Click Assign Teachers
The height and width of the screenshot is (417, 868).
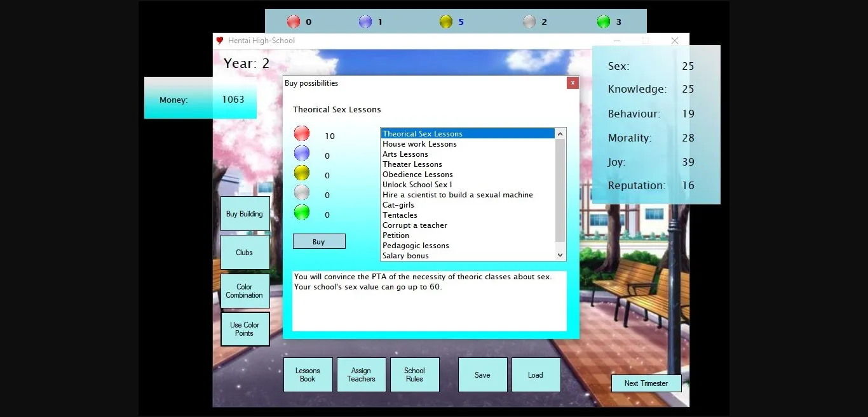click(x=361, y=374)
